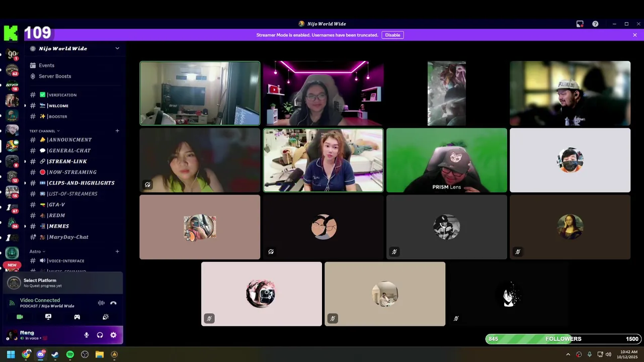Mute the microphone beside Meng
644x362 pixels.
(87, 335)
